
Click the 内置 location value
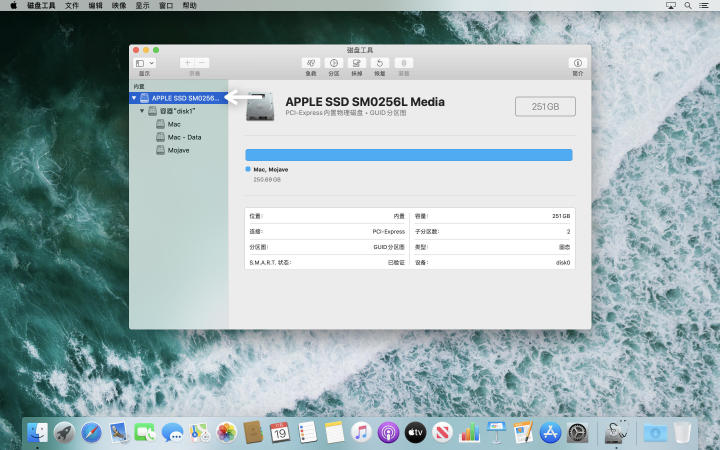click(x=399, y=216)
